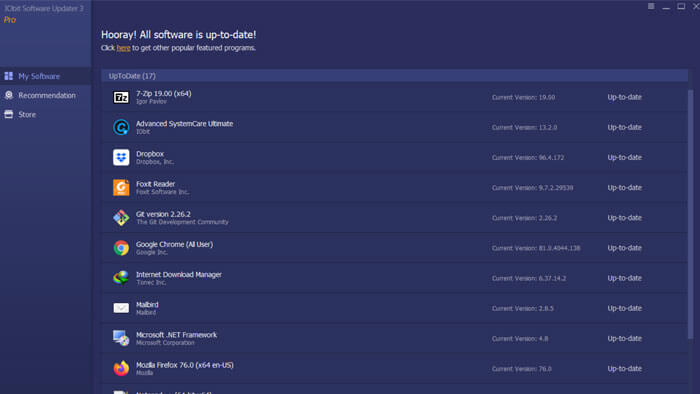The width and height of the screenshot is (700, 394).
Task: Select the Foxit Reader name text
Action: 155,184
